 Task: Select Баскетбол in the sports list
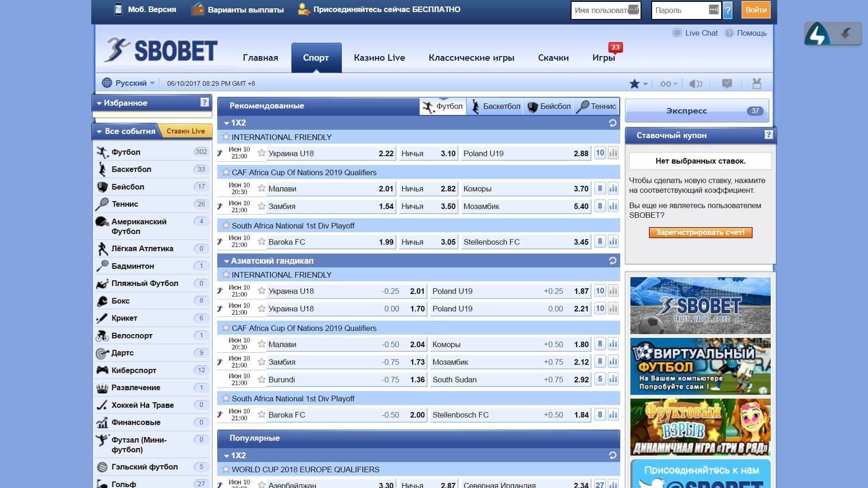[x=152, y=169]
